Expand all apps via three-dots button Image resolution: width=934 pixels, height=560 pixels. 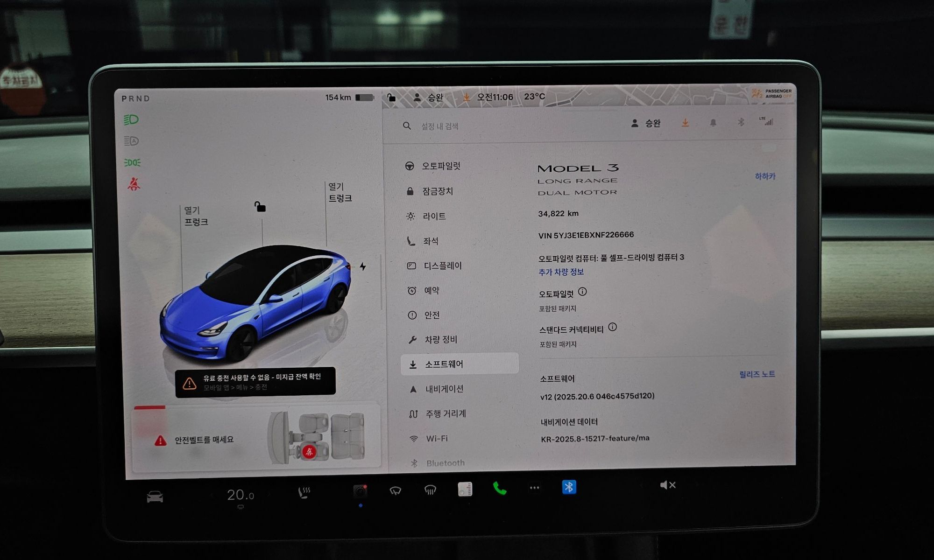[x=534, y=488]
